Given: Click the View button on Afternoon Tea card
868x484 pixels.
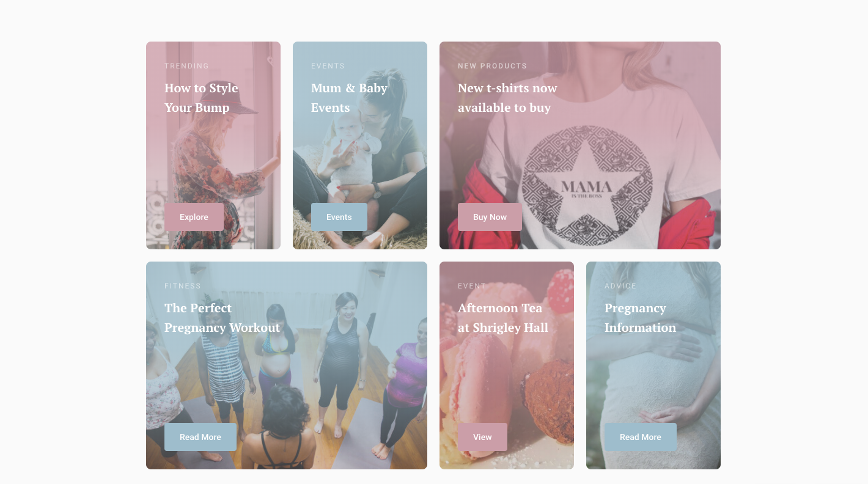Looking at the screenshot, I should (x=482, y=437).
